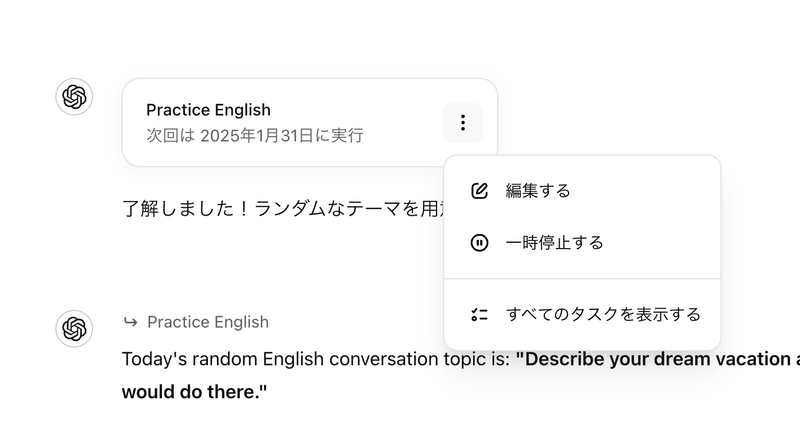Click the task checklist icon in the menu

coord(479,314)
